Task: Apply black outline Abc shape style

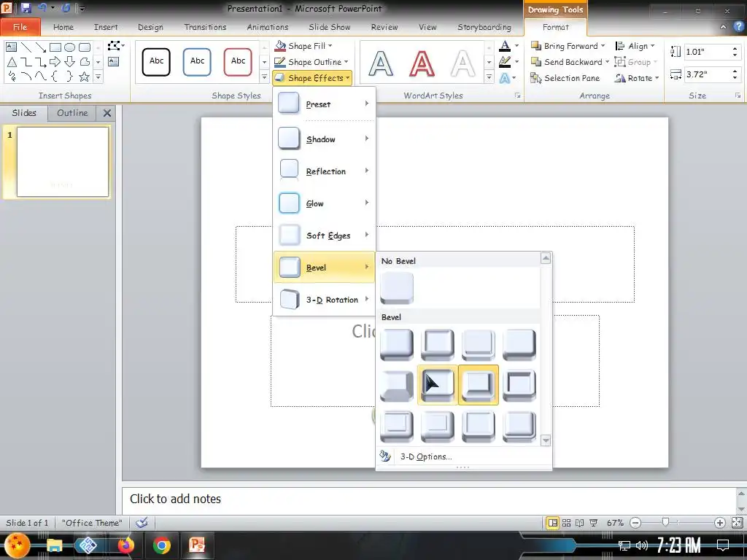Action: point(156,61)
